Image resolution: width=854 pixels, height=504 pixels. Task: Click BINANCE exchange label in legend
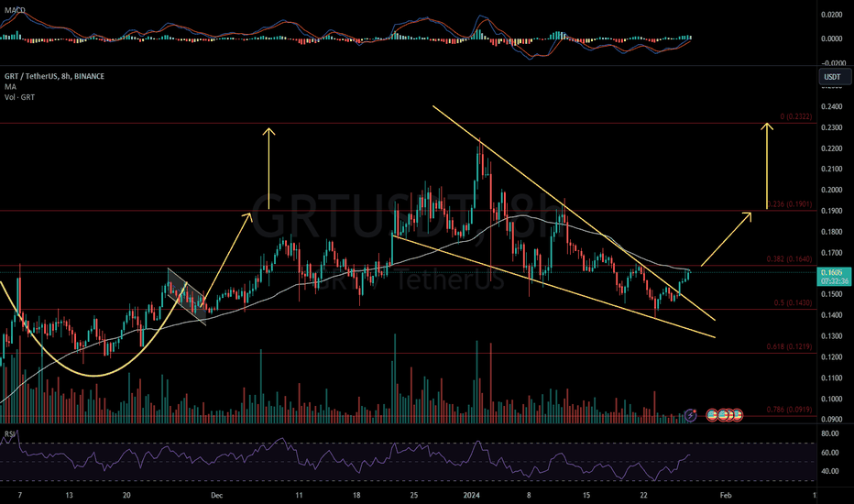89,76
